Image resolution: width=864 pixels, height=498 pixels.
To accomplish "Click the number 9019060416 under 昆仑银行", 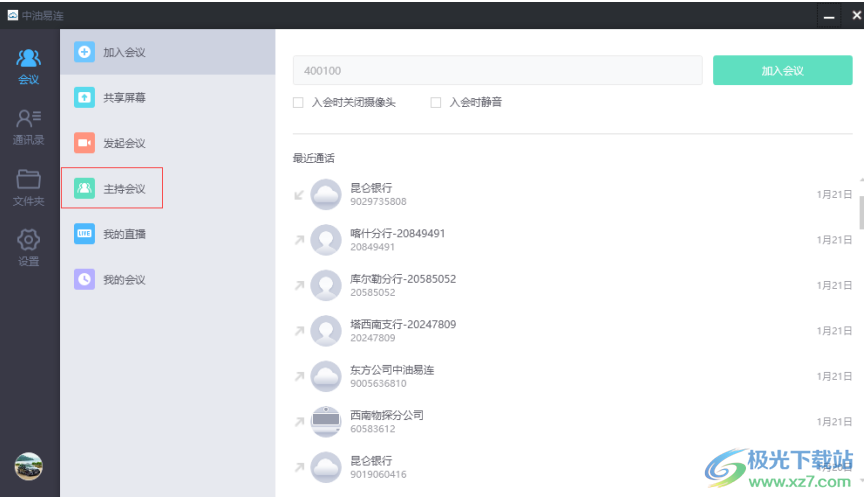I will pos(378,474).
